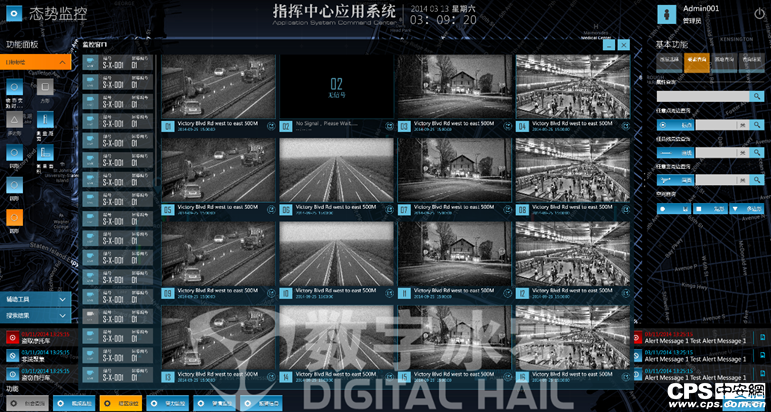Click the power icon beside Admin001
The width and height of the screenshot is (771, 412).
[x=759, y=13]
